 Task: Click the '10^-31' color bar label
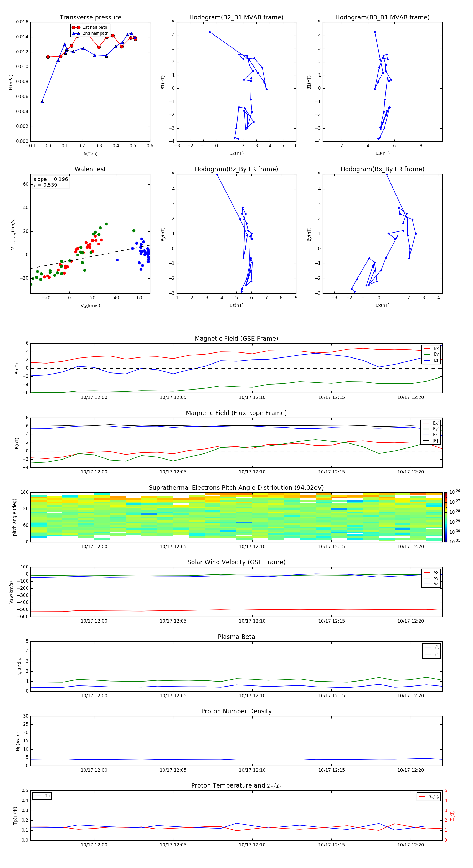[x=455, y=542]
